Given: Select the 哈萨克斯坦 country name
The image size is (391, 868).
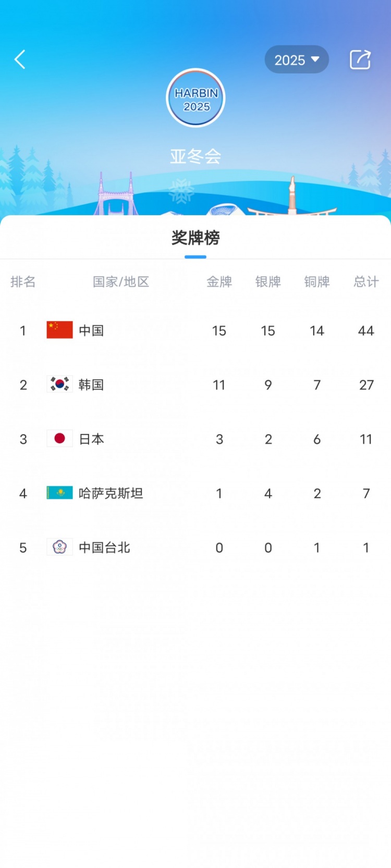Looking at the screenshot, I should click(x=111, y=493).
